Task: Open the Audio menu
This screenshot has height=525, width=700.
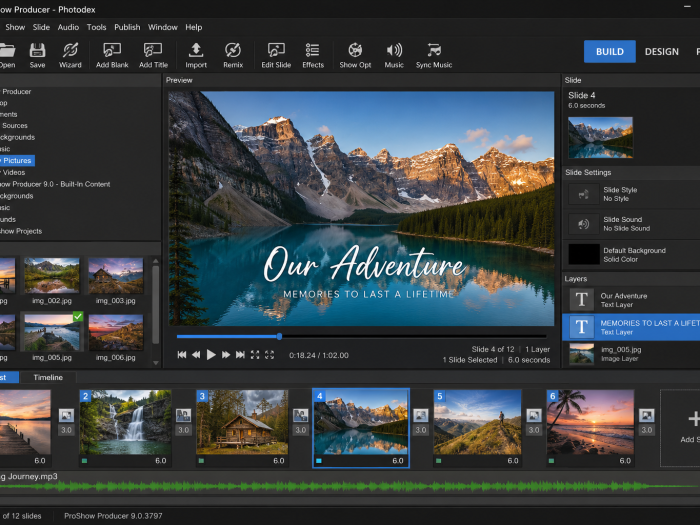Action: click(x=68, y=27)
